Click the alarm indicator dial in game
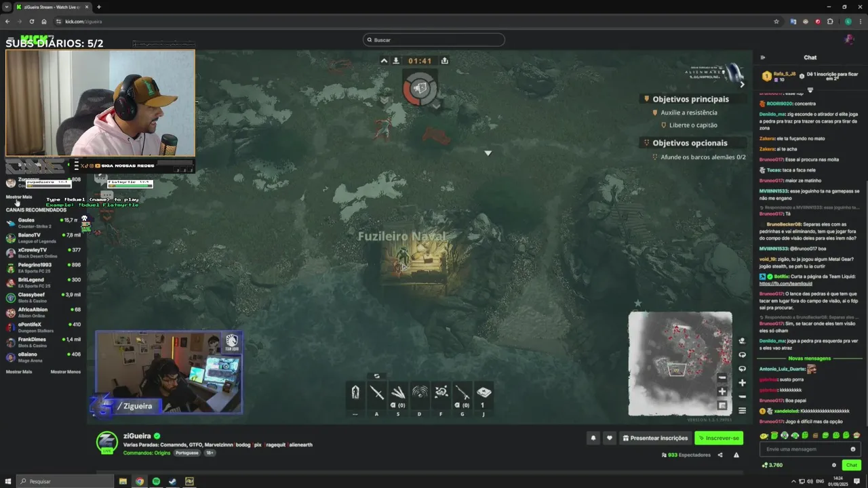This screenshot has width=868, height=488. [x=420, y=88]
